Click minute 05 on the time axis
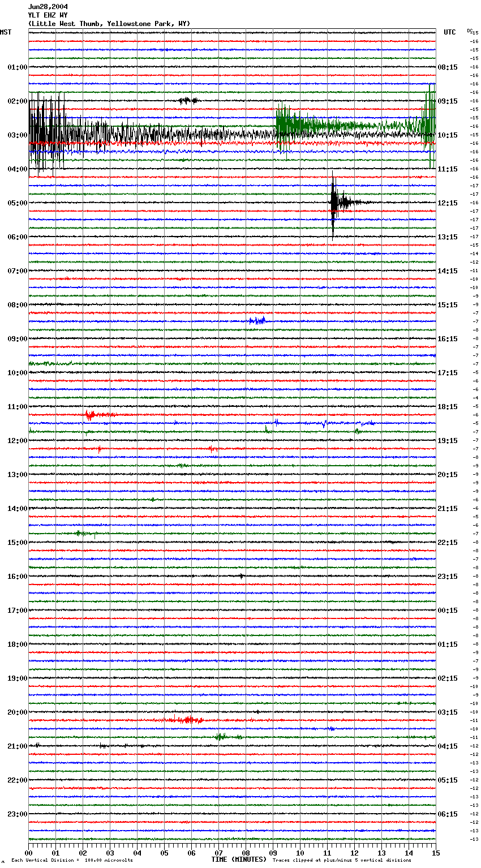The height and width of the screenshot is (868, 481). (164, 853)
